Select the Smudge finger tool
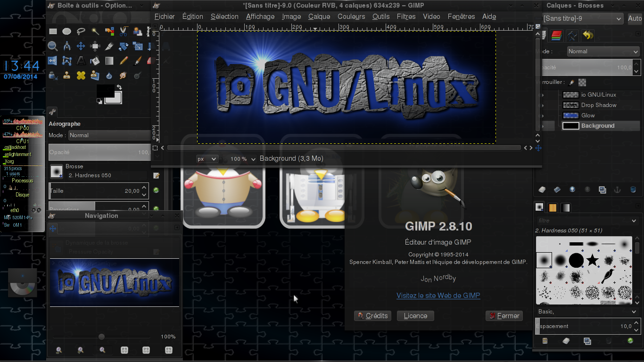The image size is (644, 362). 124,75
